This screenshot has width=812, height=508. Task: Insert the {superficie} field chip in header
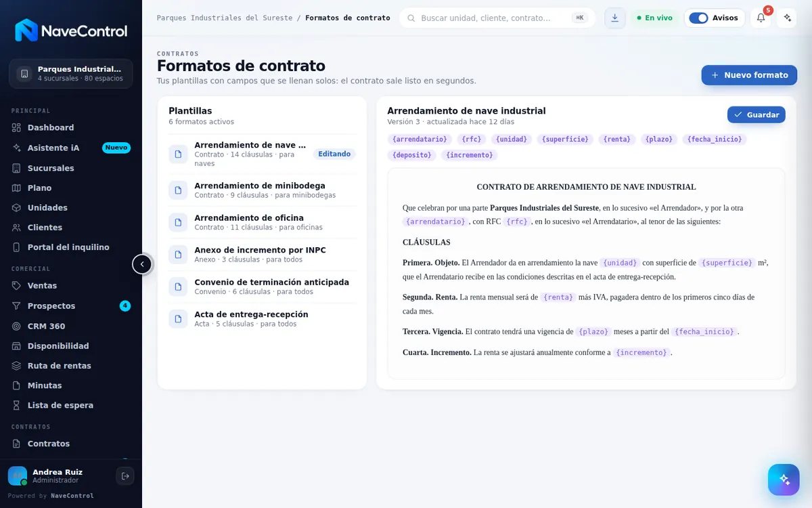pos(565,139)
